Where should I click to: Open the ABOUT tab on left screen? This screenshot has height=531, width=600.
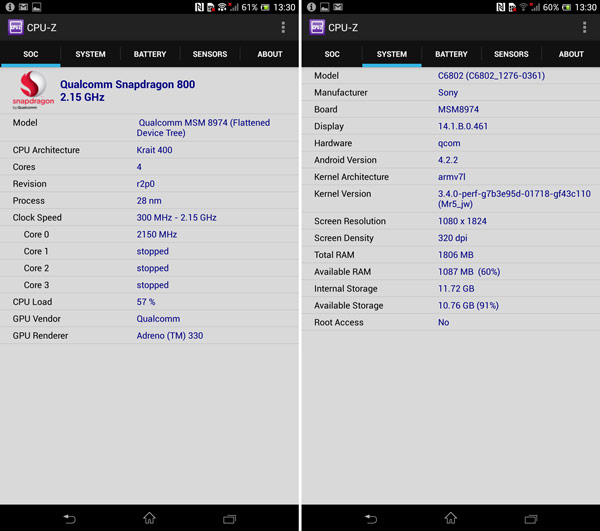(x=270, y=54)
